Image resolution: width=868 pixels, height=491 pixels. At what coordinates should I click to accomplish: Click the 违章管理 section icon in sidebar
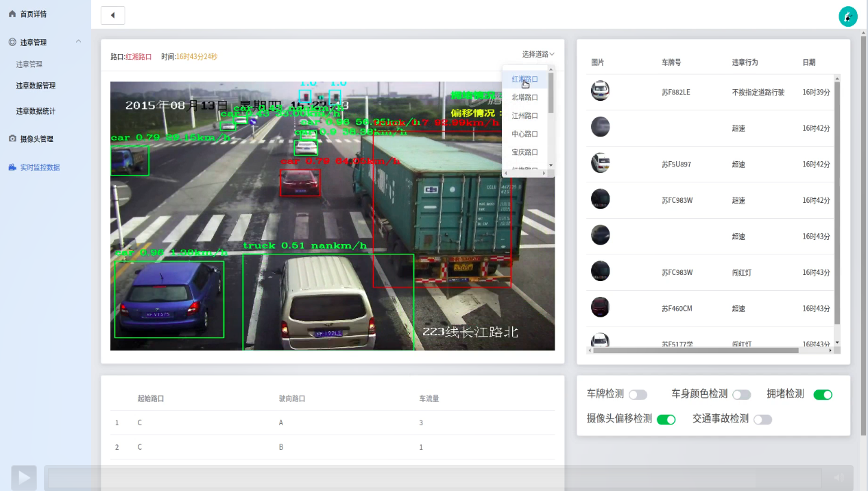tap(12, 42)
